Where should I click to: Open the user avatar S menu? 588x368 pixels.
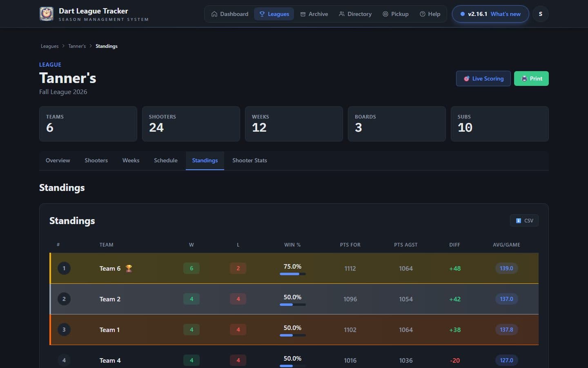coord(541,14)
